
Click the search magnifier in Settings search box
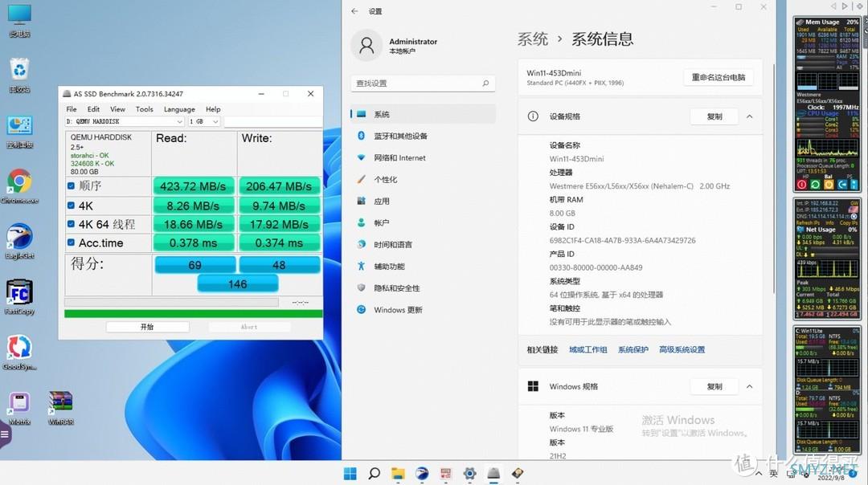pyautogui.click(x=485, y=84)
